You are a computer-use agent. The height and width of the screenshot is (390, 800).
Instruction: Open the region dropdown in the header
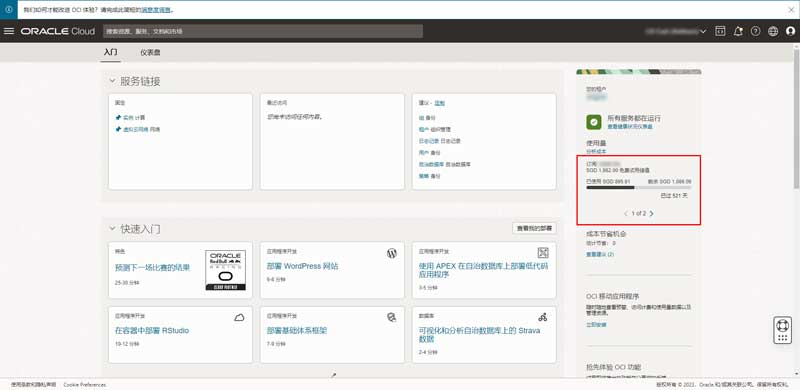pos(676,31)
